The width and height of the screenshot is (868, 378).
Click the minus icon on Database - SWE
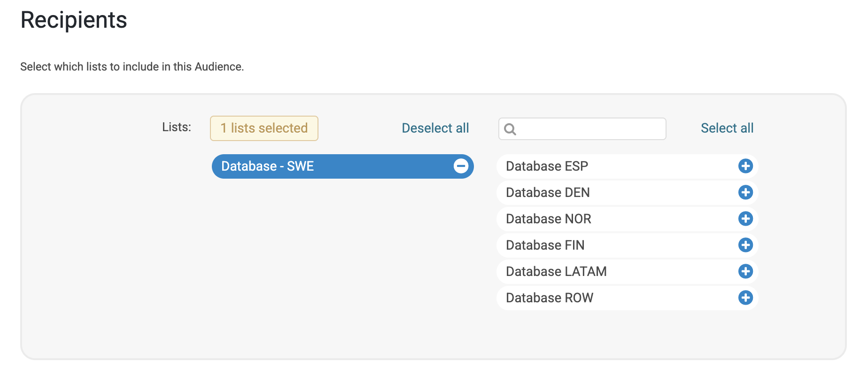coord(461,166)
